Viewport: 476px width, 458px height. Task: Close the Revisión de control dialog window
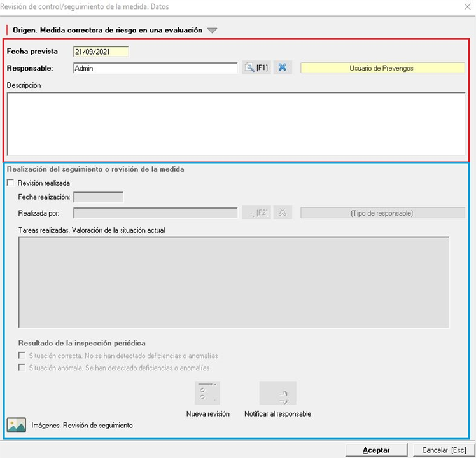coord(468,6)
